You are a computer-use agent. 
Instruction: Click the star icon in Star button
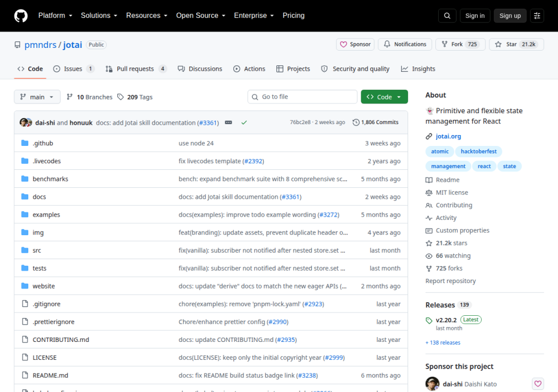click(x=498, y=45)
